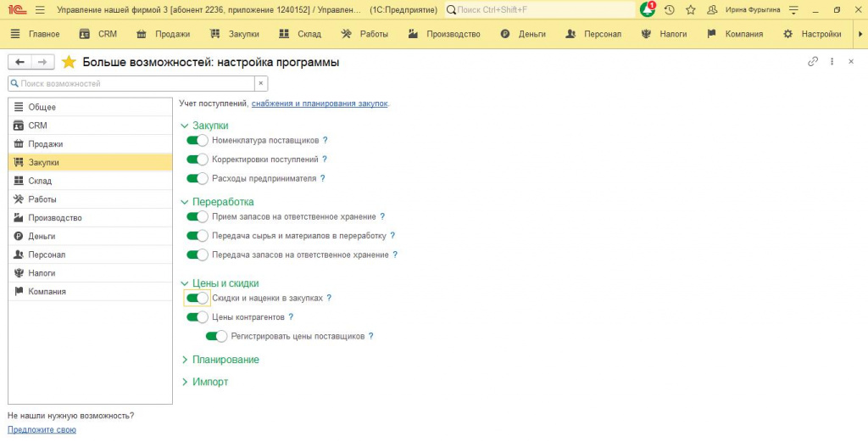Select Работы in left settings list
The image size is (868, 442).
click(90, 199)
